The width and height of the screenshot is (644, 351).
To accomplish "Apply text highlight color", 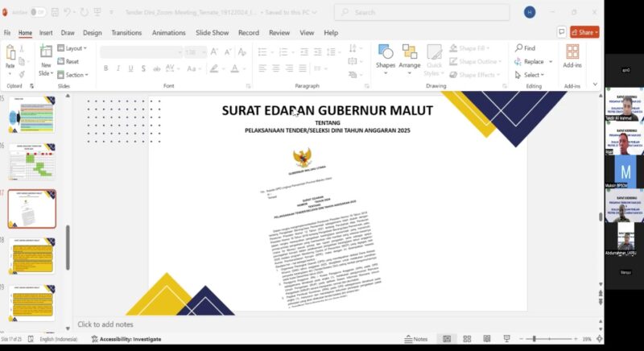I will pyautogui.click(x=213, y=68).
